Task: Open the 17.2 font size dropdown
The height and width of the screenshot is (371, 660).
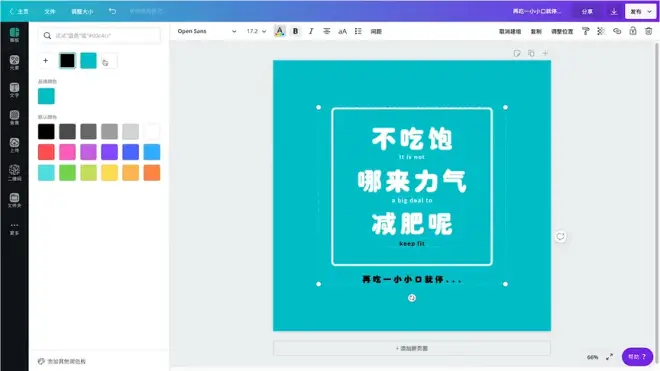Action: [256, 31]
